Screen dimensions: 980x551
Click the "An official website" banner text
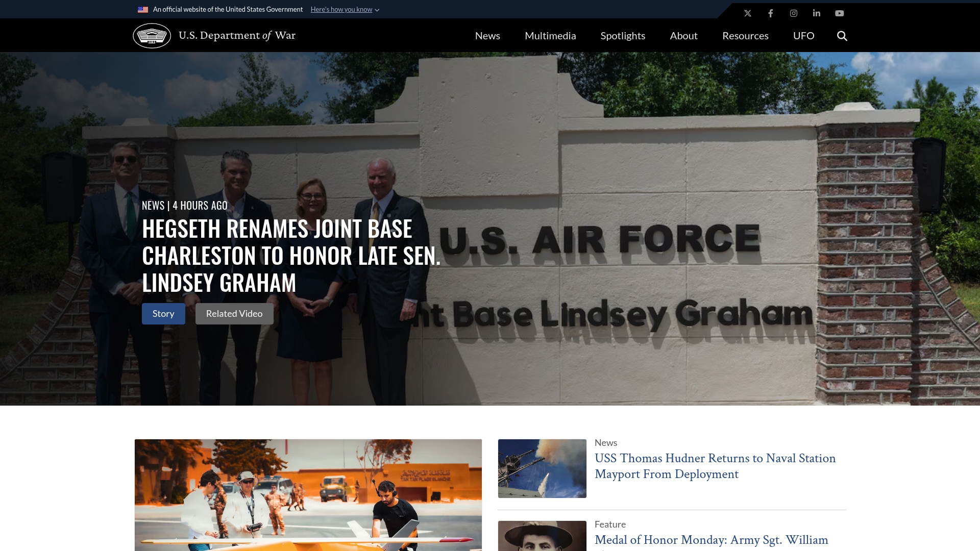[x=228, y=10]
